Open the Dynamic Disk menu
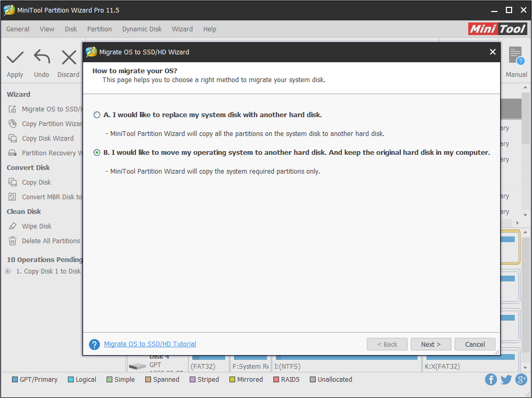Image resolution: width=532 pixels, height=398 pixels. 142,29
